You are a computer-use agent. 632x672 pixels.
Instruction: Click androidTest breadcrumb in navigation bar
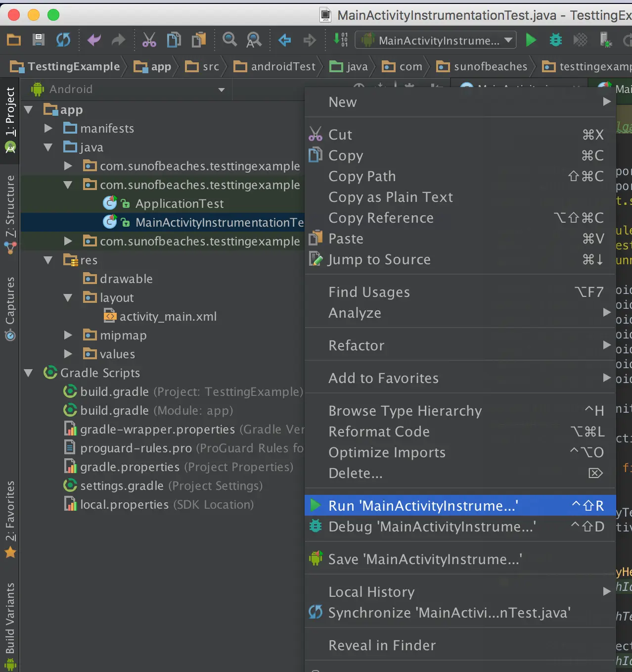(x=275, y=66)
